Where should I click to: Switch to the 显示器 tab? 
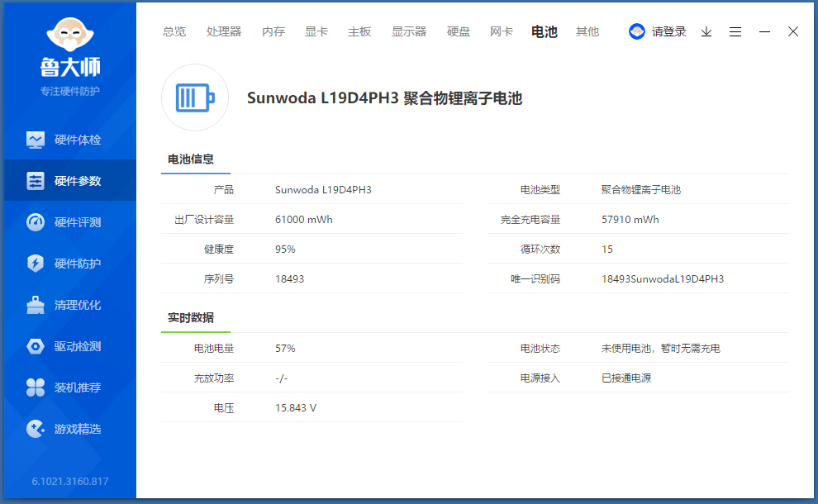click(409, 32)
